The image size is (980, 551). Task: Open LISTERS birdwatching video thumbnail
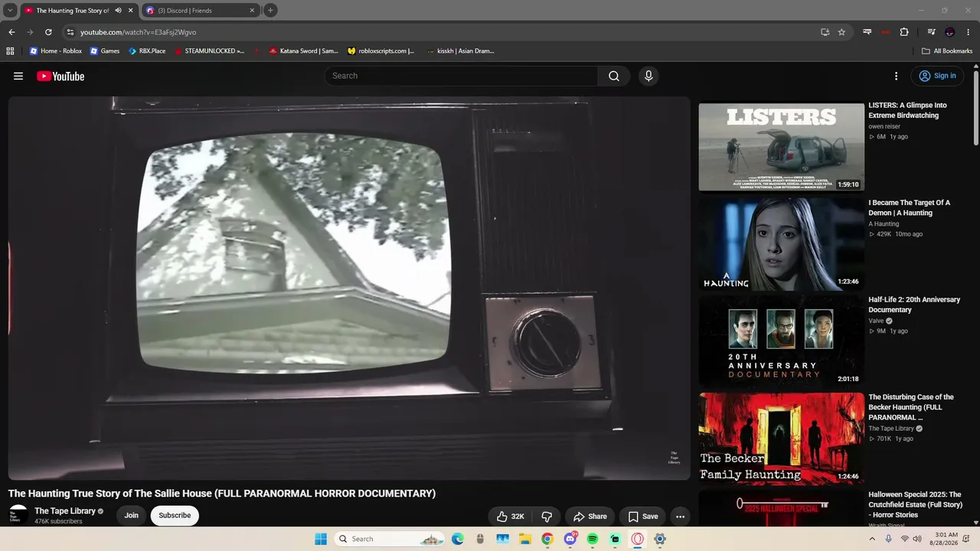pos(781,147)
